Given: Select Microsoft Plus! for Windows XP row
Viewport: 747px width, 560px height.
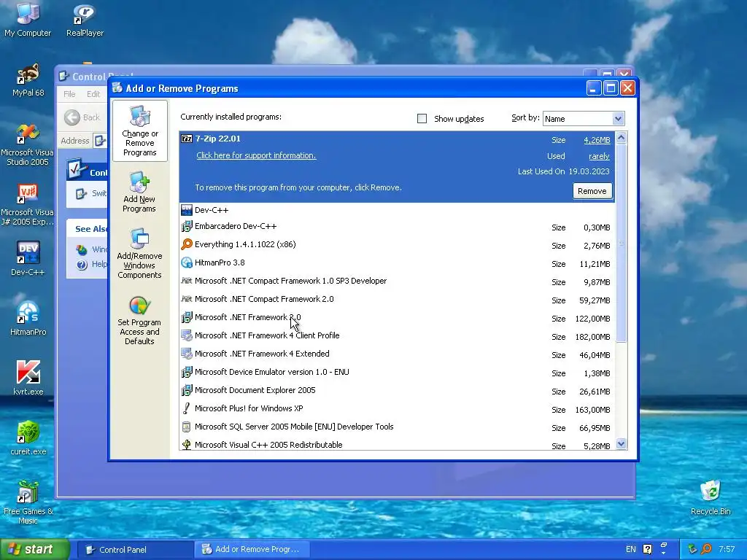Looking at the screenshot, I should [398, 408].
